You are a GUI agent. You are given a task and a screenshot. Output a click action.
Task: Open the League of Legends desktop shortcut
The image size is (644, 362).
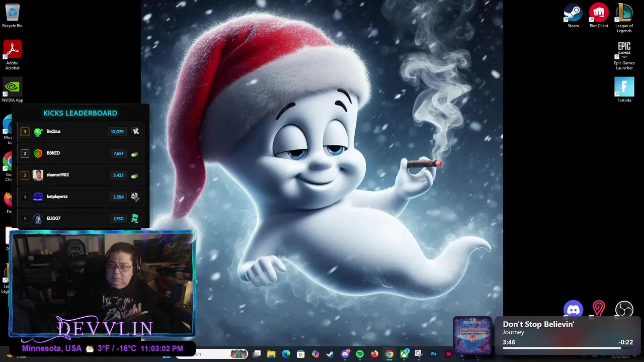624,18
